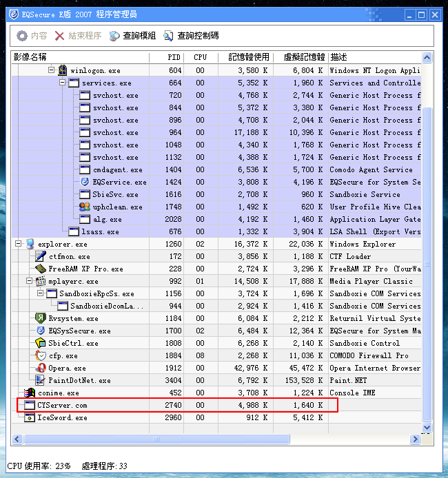The height and width of the screenshot is (478, 448).
Task: Click the explorer.exe computer icon
Action: coord(30,244)
